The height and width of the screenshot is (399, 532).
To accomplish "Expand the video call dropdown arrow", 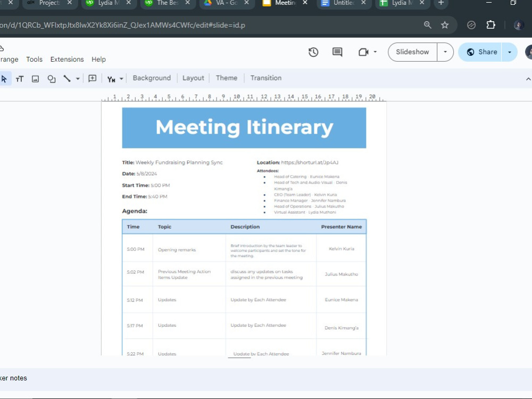I will (375, 52).
